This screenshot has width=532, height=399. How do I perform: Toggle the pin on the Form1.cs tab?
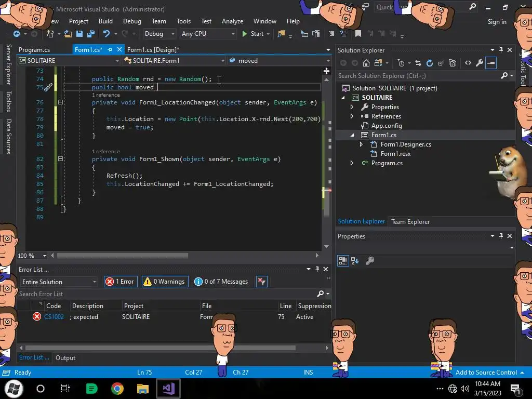click(x=110, y=49)
